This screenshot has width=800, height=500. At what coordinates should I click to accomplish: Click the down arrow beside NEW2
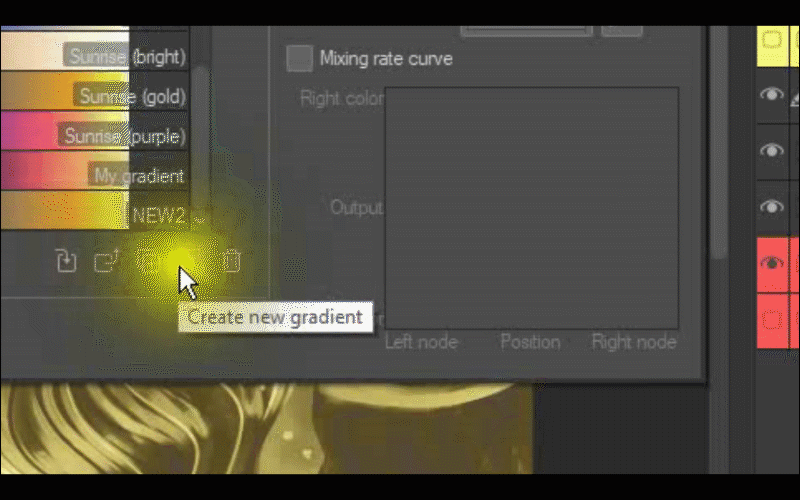coord(199,219)
